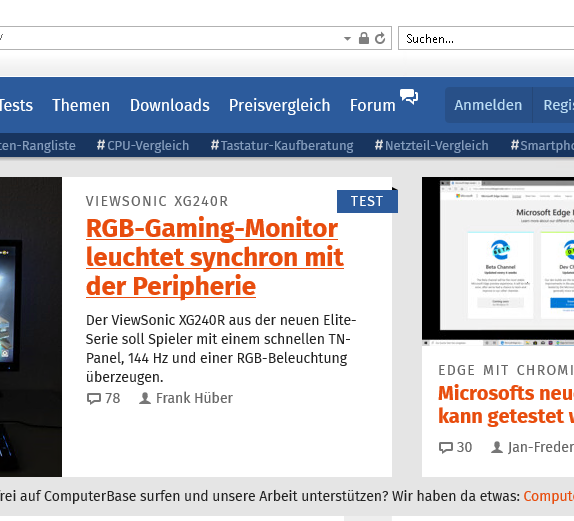
Task: Click the ViewSonic article teaser paragraph
Action: coord(221,348)
